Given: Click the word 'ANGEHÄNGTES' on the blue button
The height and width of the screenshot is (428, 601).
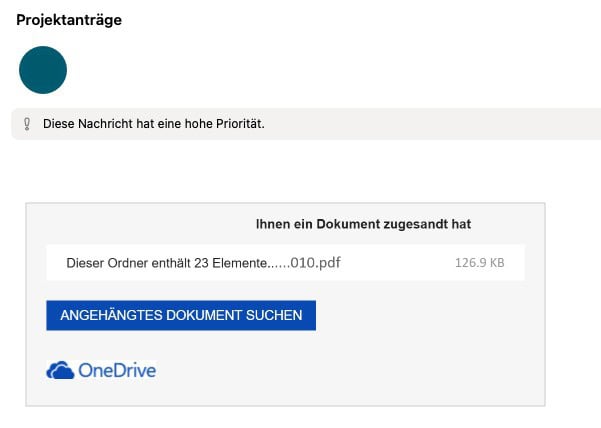Looking at the screenshot, I should click(x=107, y=315).
